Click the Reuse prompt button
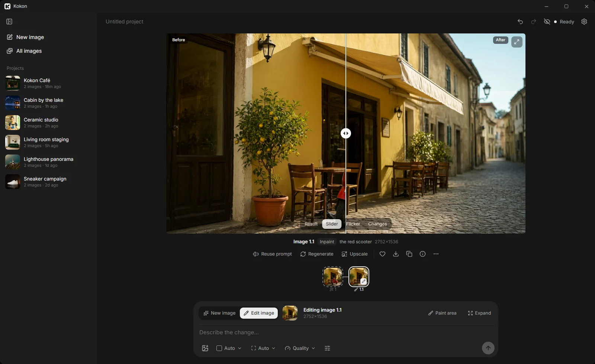 pyautogui.click(x=272, y=254)
